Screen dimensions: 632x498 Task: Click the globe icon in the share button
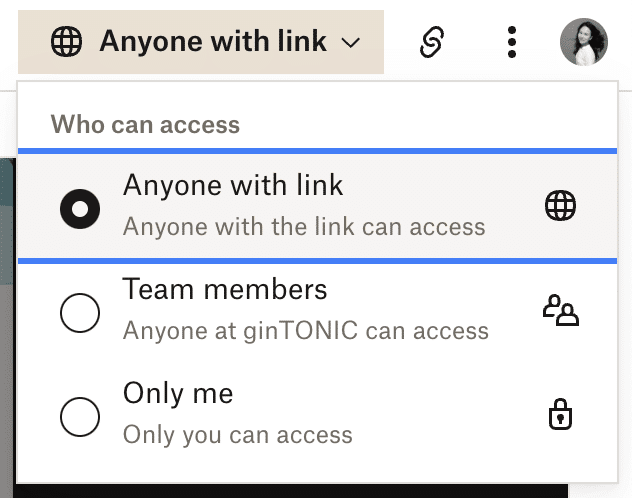[x=66, y=42]
